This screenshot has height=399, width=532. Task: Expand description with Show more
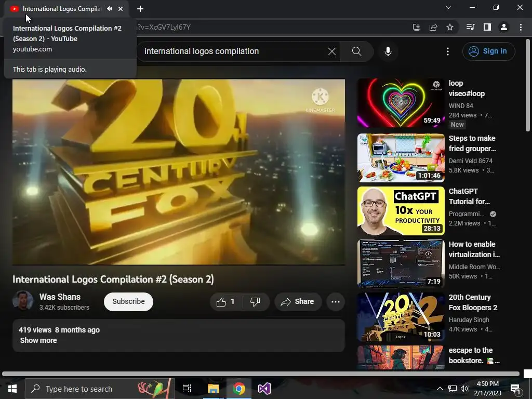coord(38,340)
